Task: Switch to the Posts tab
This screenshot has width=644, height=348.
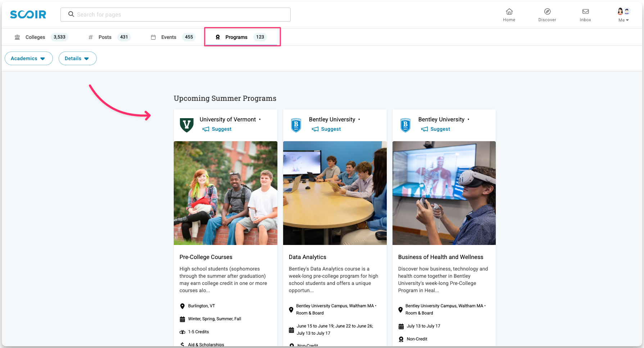Action: 109,37
